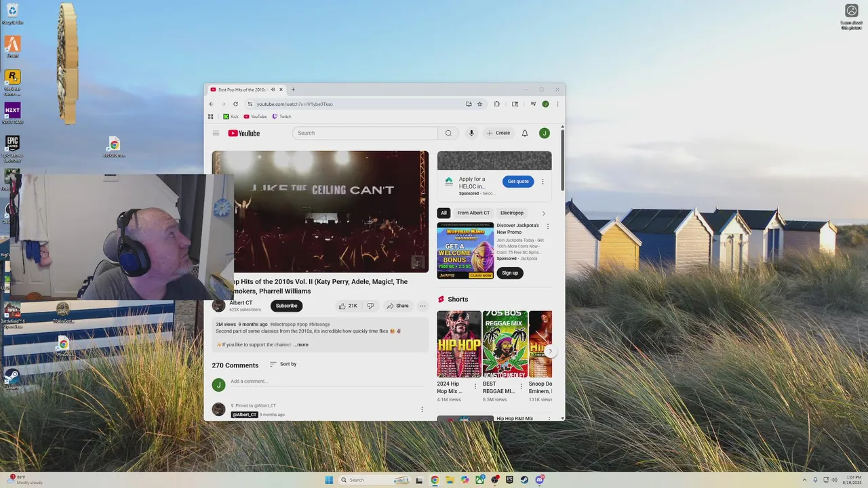Like the video with thumbs up 21K

coord(348,306)
